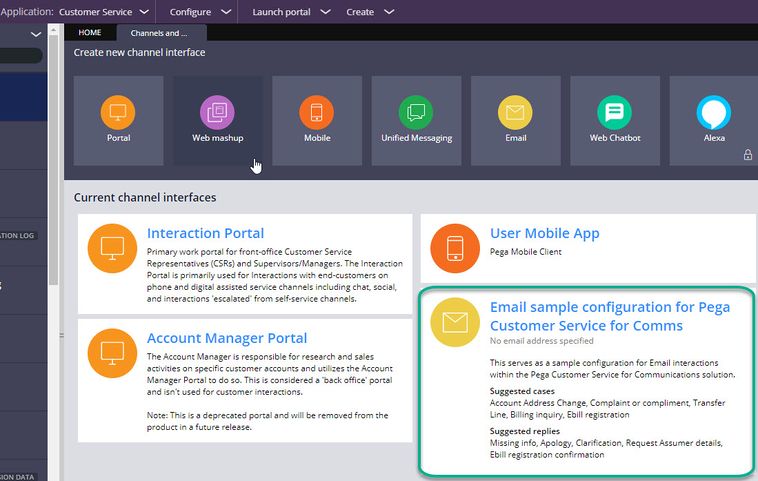Open the Unified Messaging channel icon
Screen dimensions: 758x481
[x=416, y=112]
